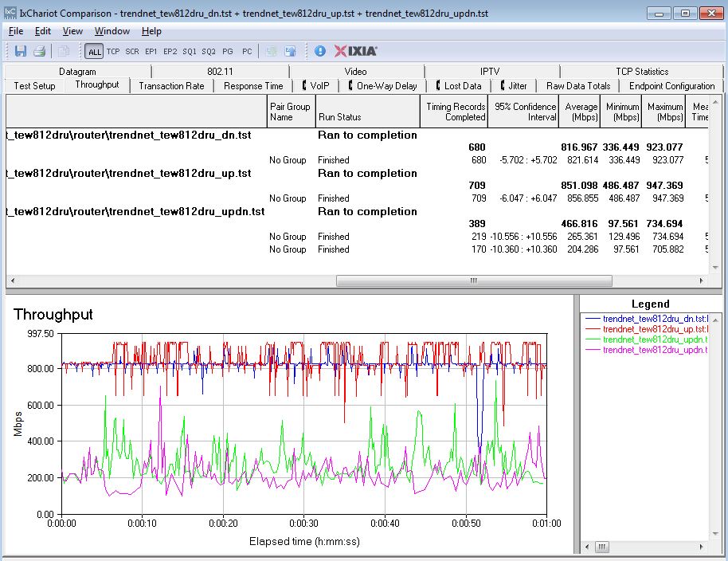
Task: Select the red up.tst legend entry
Action: (x=647, y=329)
